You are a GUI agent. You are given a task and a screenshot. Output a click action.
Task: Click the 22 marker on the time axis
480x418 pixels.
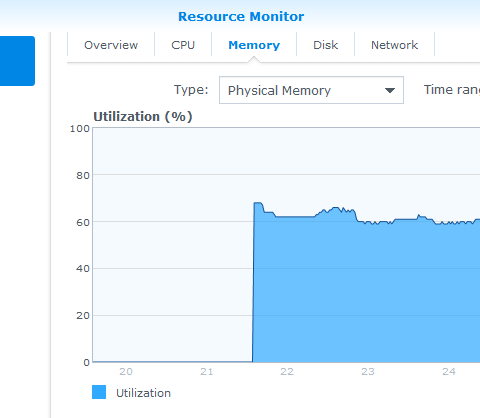pos(287,371)
